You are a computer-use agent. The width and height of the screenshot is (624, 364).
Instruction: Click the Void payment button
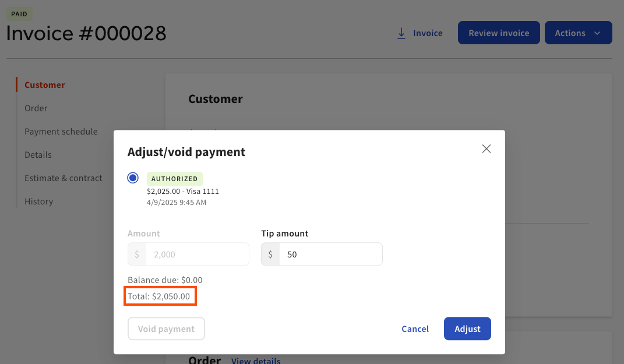point(166,328)
